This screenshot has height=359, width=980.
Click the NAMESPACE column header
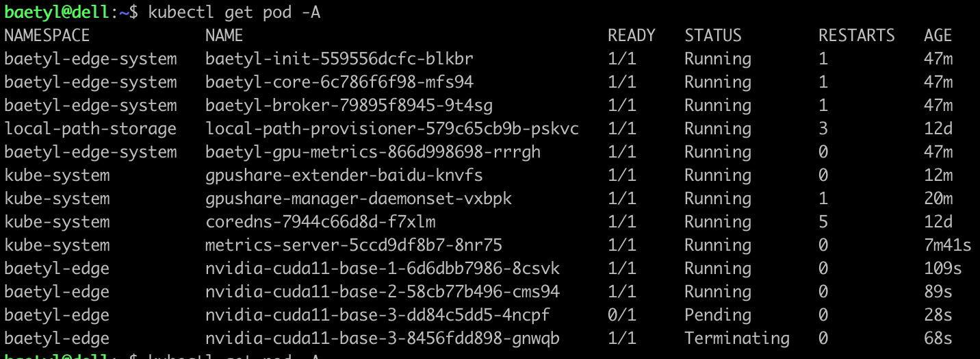pos(47,36)
